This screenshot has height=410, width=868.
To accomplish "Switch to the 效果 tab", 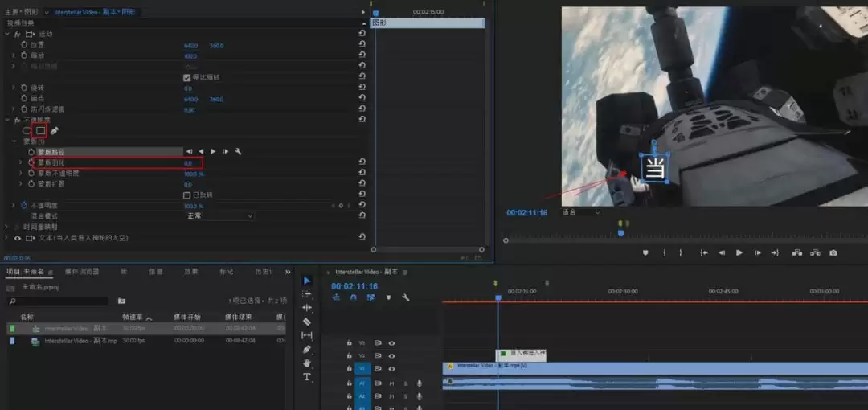I will [191, 272].
